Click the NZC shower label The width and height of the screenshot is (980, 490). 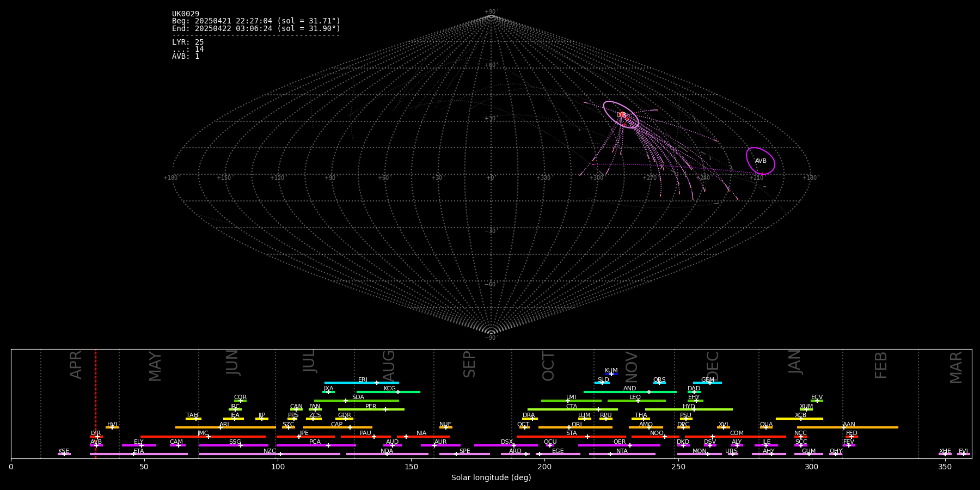[x=269, y=451]
